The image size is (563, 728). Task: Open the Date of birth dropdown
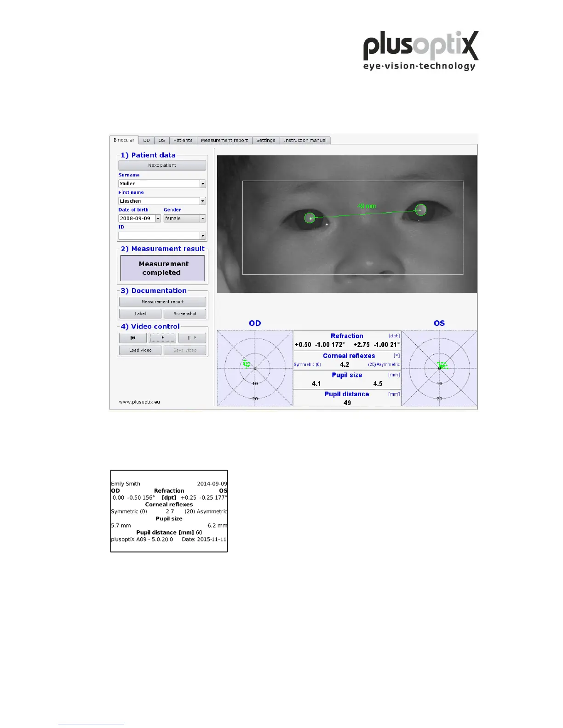tap(158, 218)
